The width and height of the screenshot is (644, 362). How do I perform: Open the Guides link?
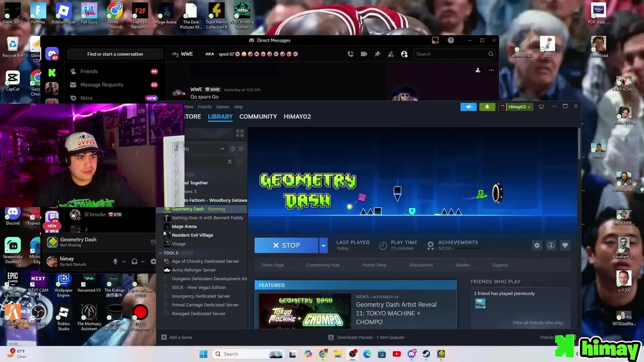(x=462, y=265)
